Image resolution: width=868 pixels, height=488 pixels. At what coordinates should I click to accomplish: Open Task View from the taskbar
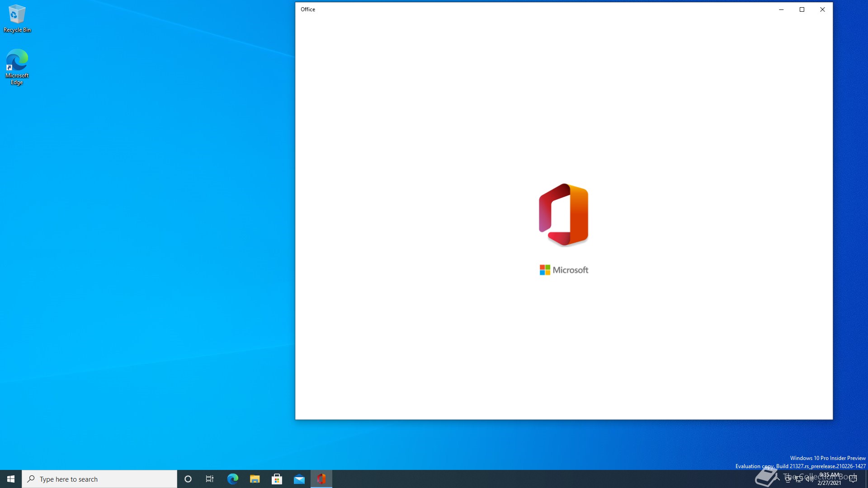click(210, 479)
